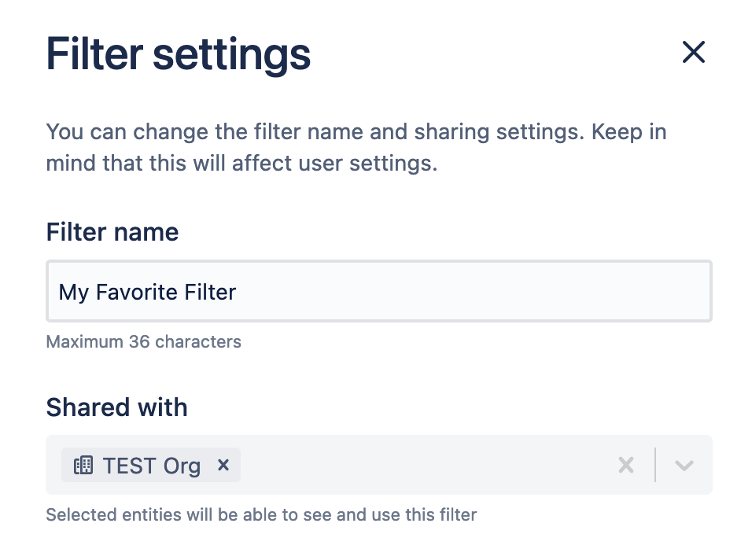Click the building icon on TEST Org chip
Viewport: 752px width, 560px height.
click(x=83, y=465)
